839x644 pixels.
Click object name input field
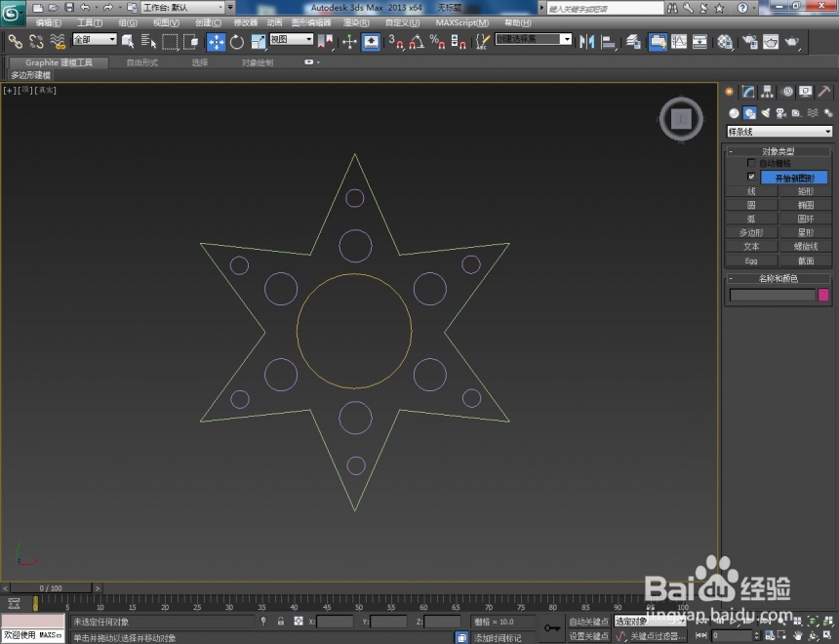click(772, 295)
